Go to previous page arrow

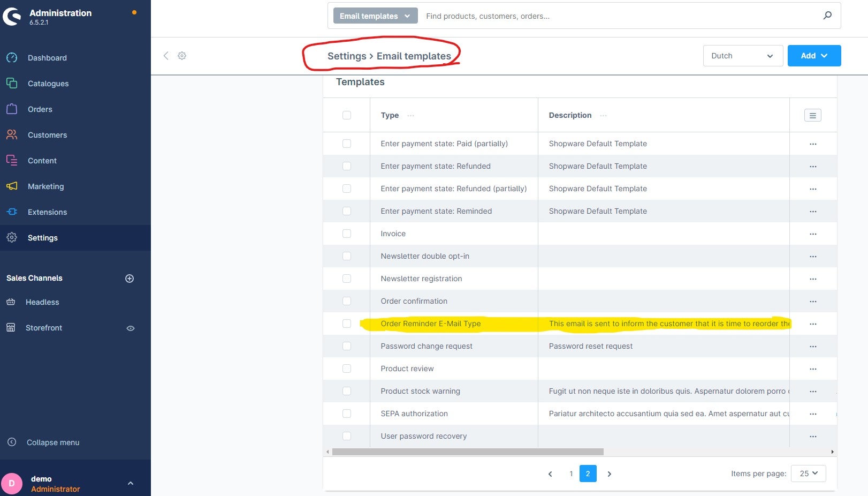[550, 474]
